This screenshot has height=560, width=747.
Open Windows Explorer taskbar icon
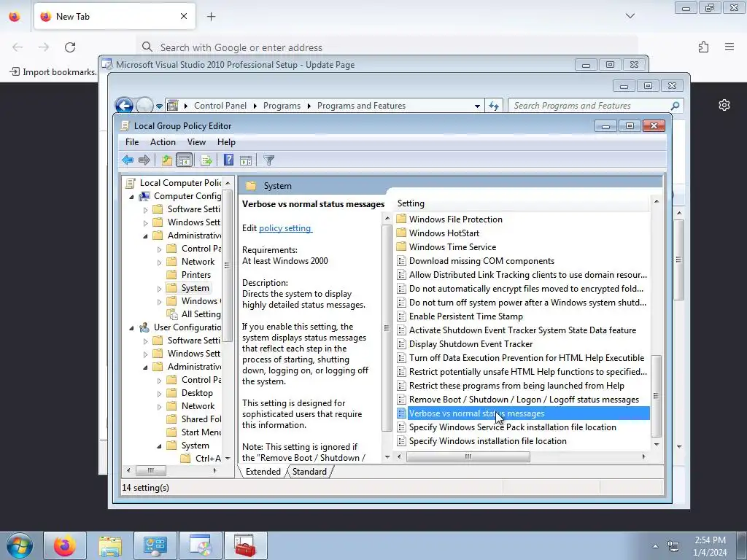[x=110, y=545]
